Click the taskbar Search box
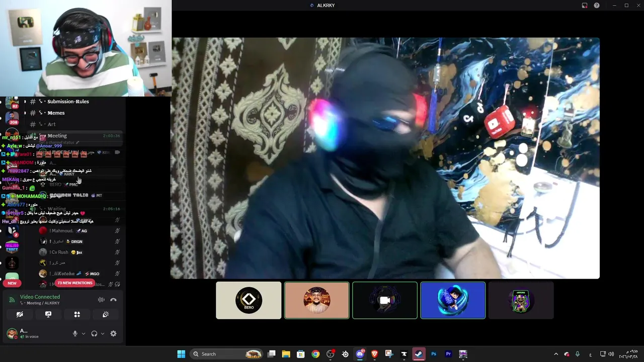The width and height of the screenshot is (644, 362). [x=227, y=354]
